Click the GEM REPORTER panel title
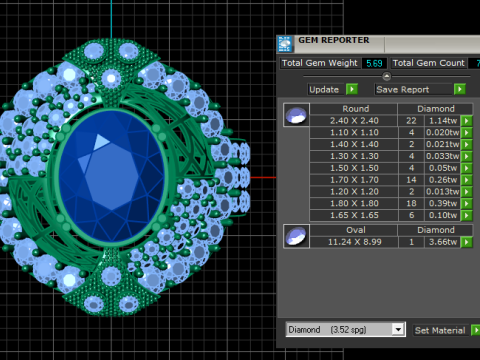This screenshot has height=360, width=480. tap(334, 40)
